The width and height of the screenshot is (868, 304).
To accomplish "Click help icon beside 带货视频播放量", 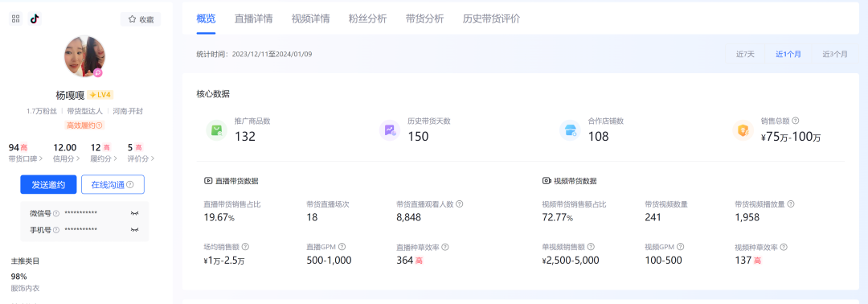I will 791,203.
